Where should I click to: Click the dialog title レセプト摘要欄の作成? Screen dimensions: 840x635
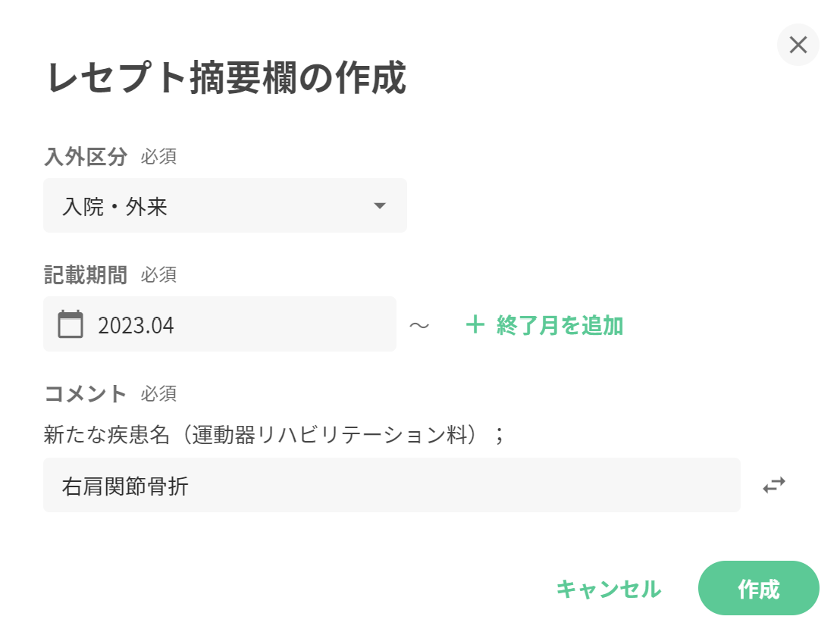tap(227, 78)
